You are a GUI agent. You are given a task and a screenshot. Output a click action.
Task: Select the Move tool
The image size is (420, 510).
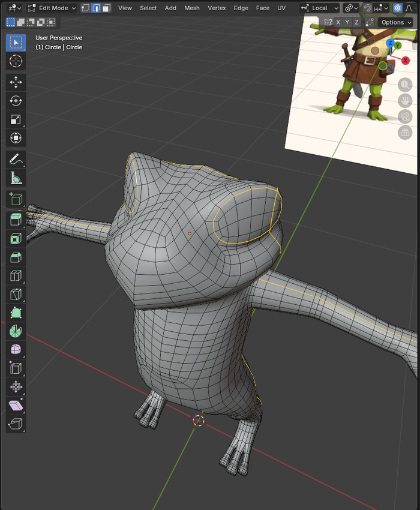pos(16,82)
